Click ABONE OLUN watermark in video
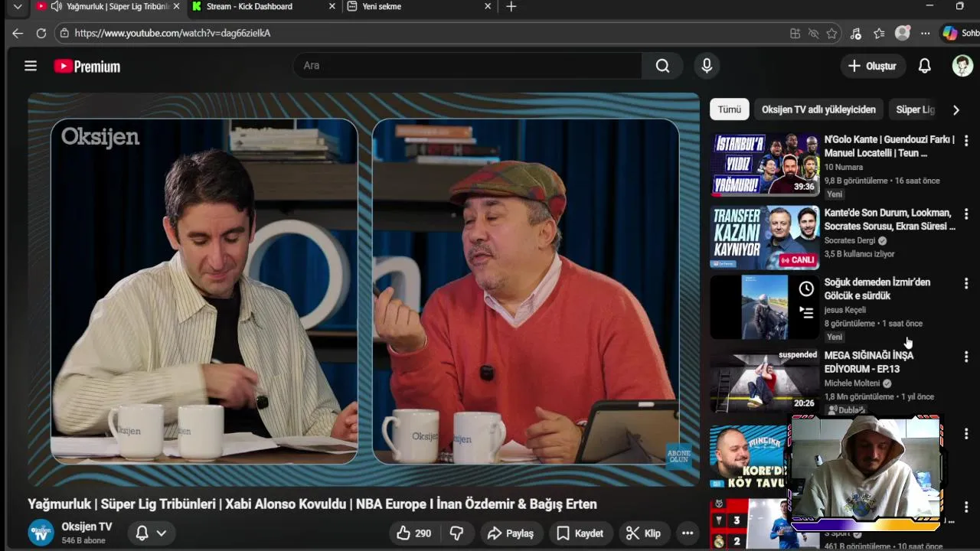The width and height of the screenshot is (980, 551). [678, 456]
